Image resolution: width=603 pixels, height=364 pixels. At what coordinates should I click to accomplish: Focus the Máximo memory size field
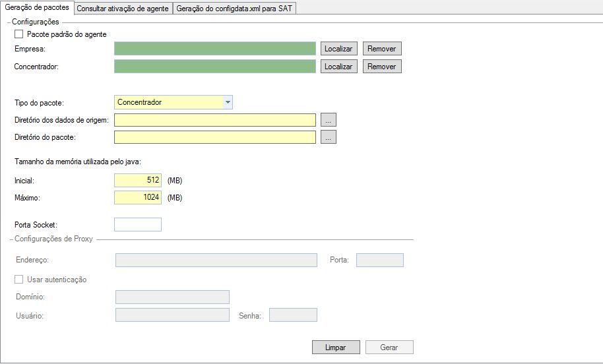click(x=138, y=198)
